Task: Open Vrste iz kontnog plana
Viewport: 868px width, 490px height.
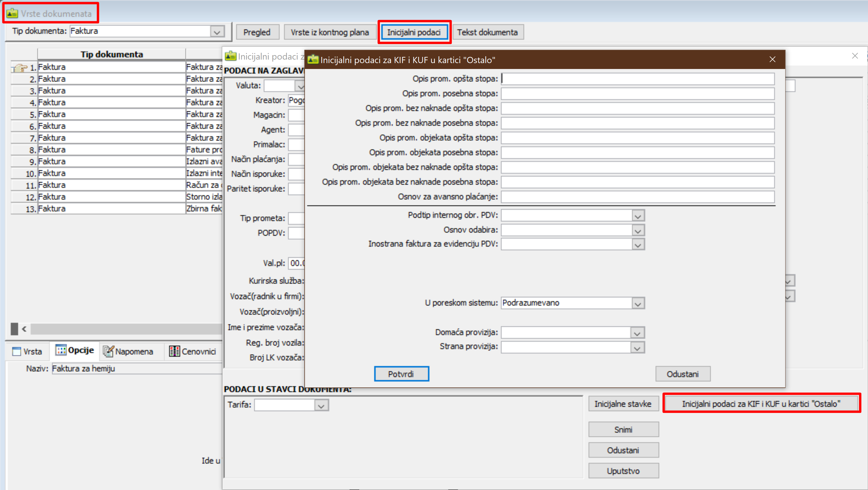Action: (x=329, y=32)
